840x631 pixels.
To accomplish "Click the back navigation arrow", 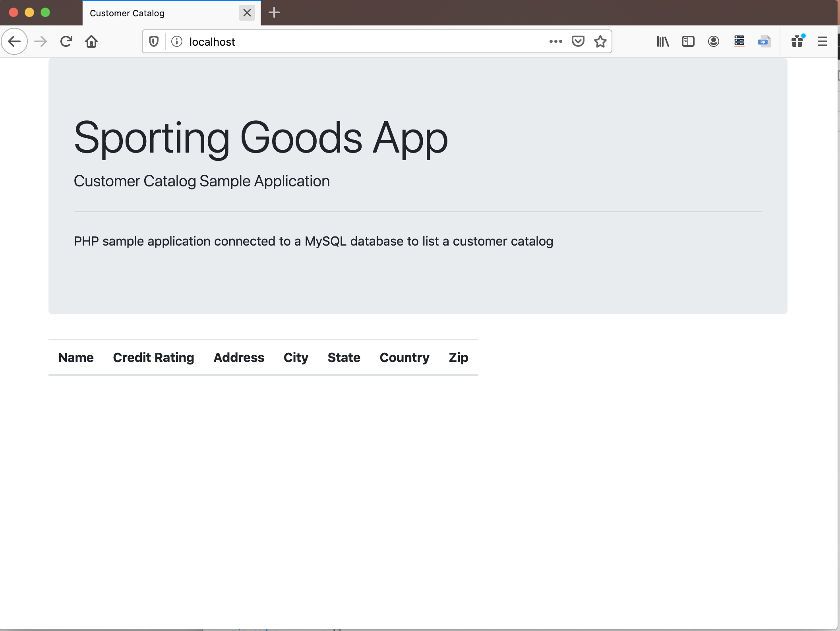I will (x=13, y=42).
